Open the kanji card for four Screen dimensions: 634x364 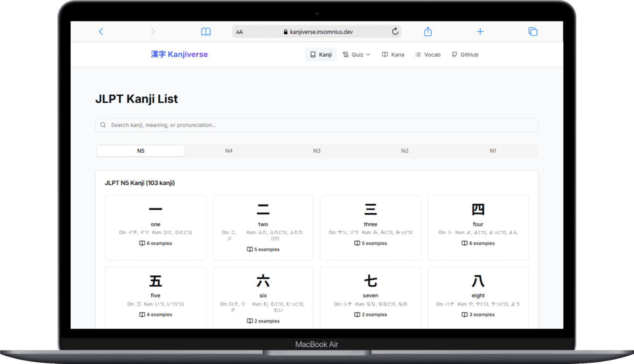478,228
